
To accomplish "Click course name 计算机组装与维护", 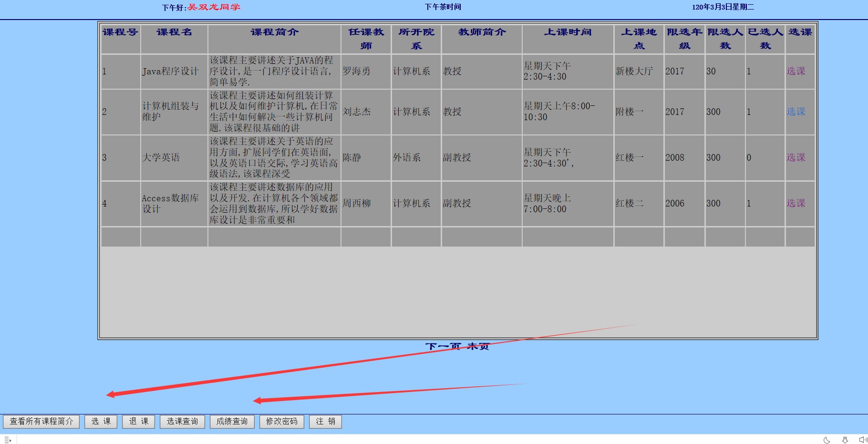I will 170,112.
